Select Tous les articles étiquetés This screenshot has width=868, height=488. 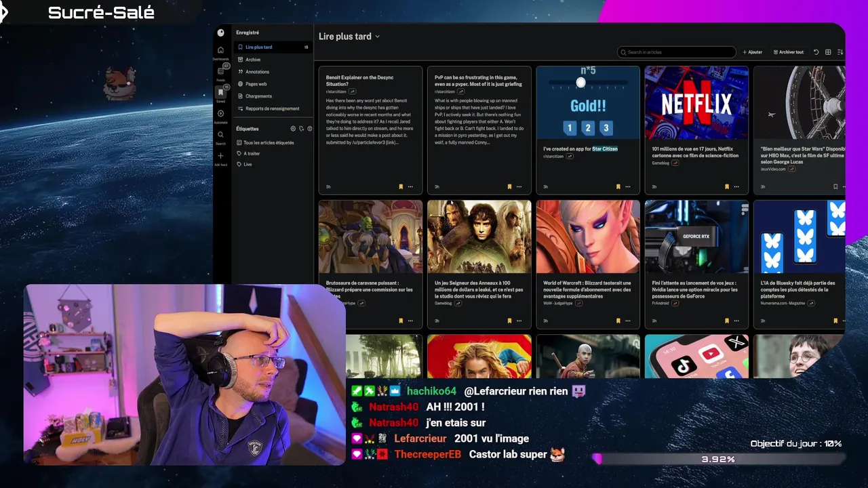point(269,142)
